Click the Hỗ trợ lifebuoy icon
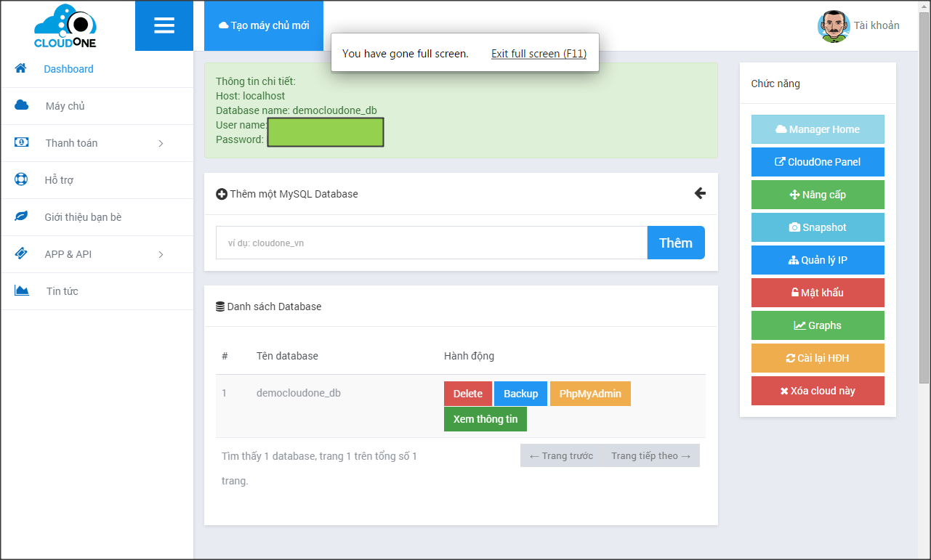The height and width of the screenshot is (560, 931). (x=22, y=179)
